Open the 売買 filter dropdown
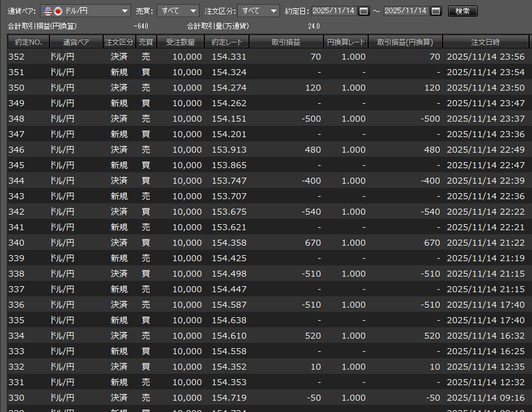 pos(192,11)
